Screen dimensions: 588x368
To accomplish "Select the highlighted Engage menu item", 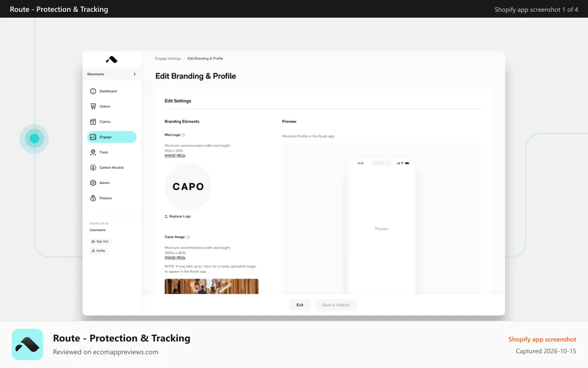I will (112, 137).
